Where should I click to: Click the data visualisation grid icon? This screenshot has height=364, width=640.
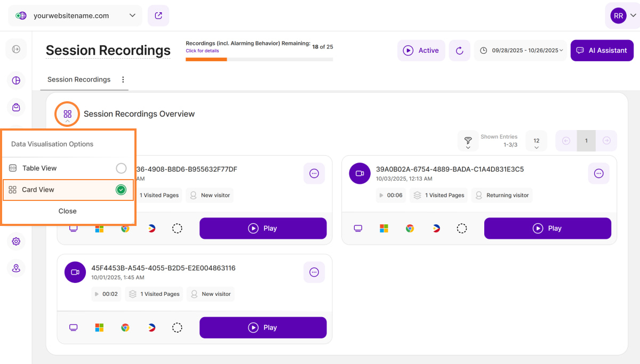(67, 114)
